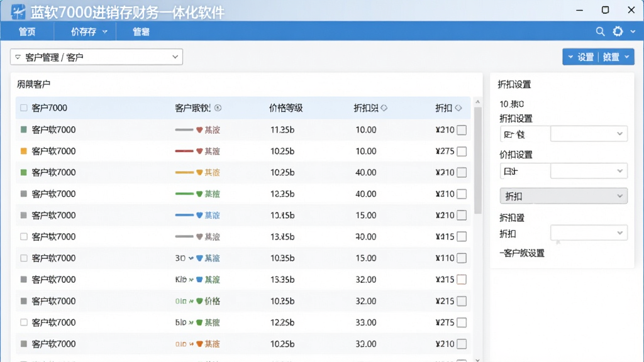Click the orange heart beside the orange line
Viewport: 644px width, 362px height.
pos(199,173)
